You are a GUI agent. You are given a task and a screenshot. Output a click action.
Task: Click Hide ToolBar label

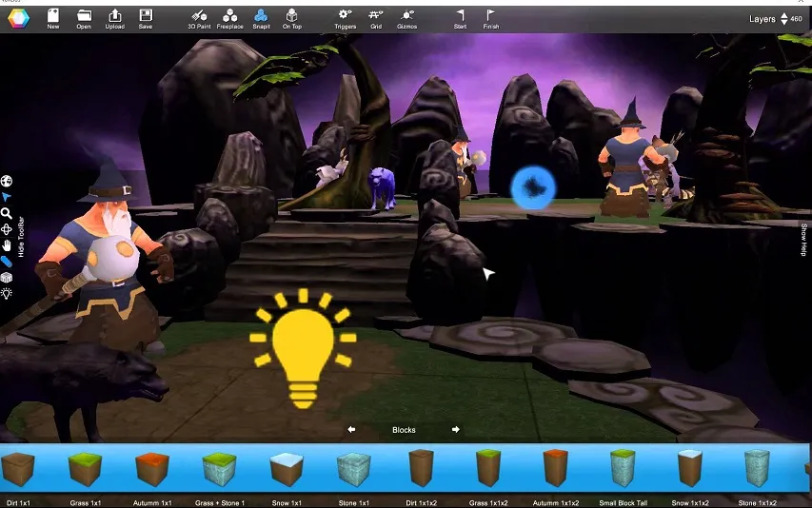[x=21, y=237]
